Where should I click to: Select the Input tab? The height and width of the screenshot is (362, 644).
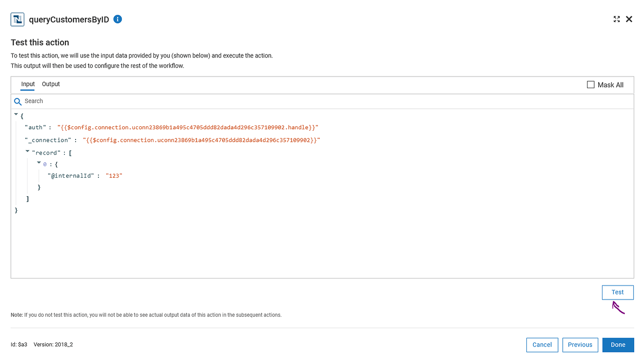pos(28,84)
